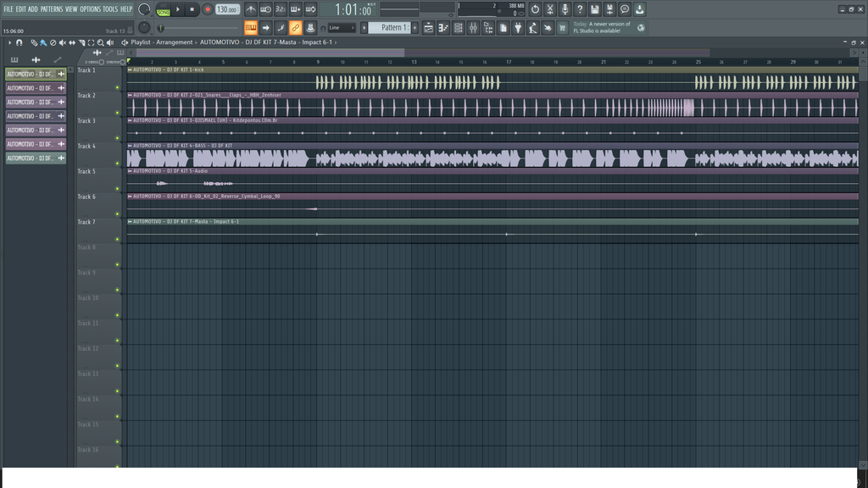Mute Track 7 via its green LED

coord(117,240)
